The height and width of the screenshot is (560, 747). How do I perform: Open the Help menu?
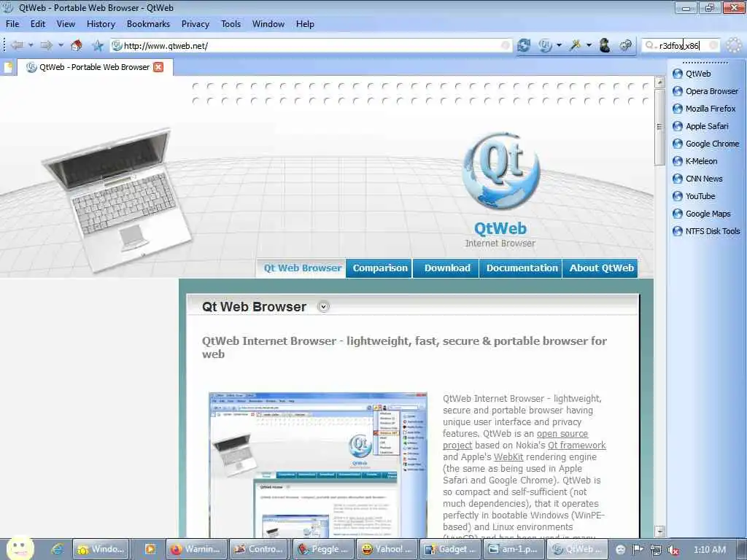(x=305, y=24)
